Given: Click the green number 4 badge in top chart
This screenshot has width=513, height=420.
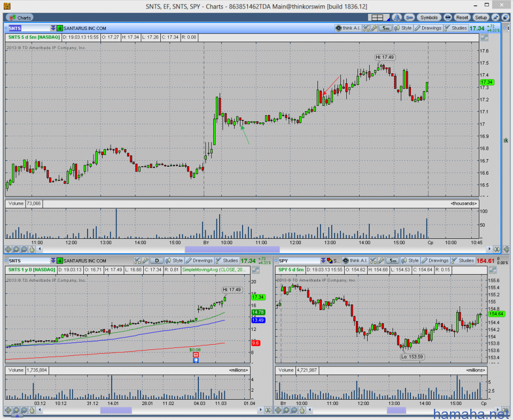Looking at the screenshot, I should (x=59, y=28).
